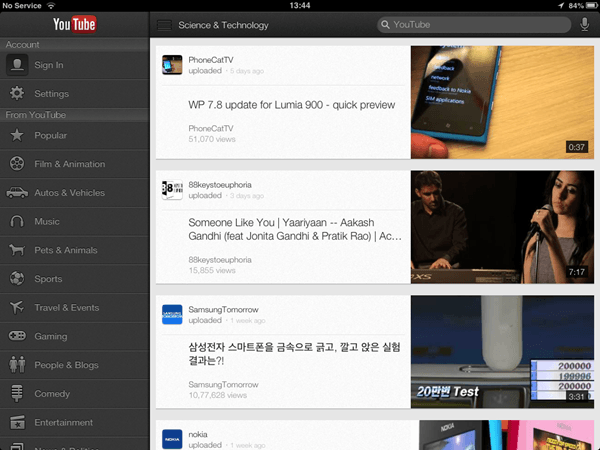
Task: Play the Lumia 900 video thumbnail
Action: (x=502, y=102)
